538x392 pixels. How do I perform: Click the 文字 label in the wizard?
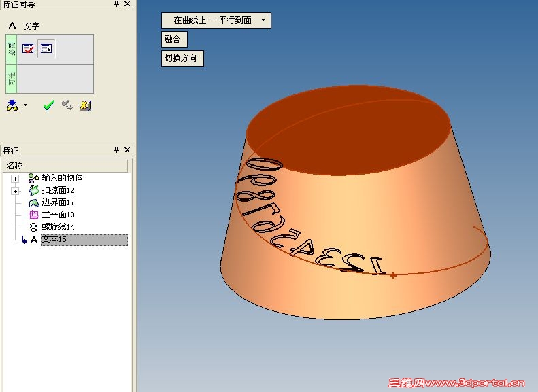(x=31, y=26)
